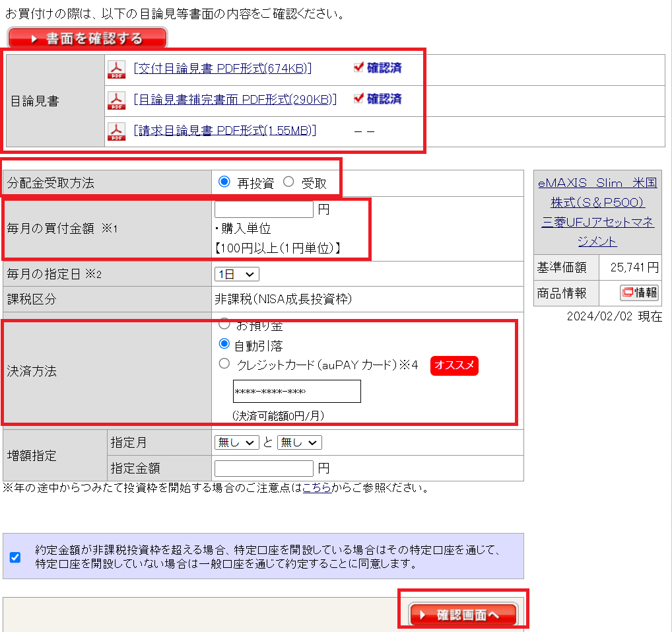The image size is (672, 632).
Task: Follow the こちら link for notes
Action: [x=317, y=489]
